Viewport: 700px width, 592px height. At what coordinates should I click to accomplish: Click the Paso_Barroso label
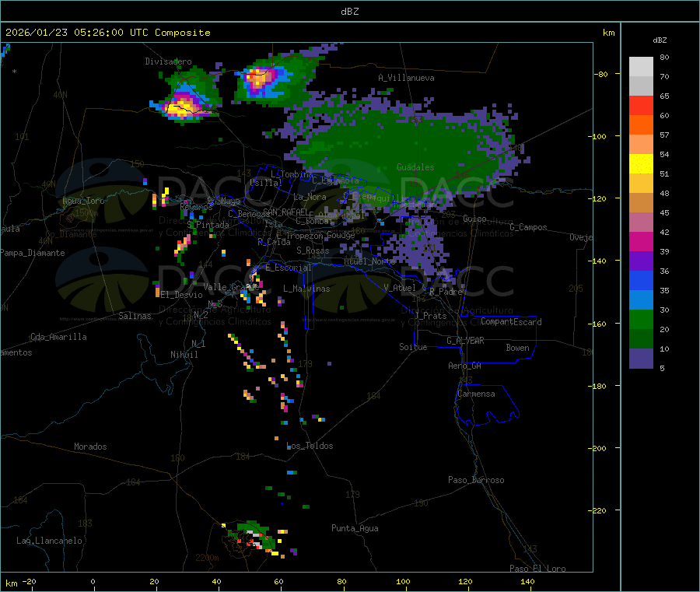(x=476, y=480)
